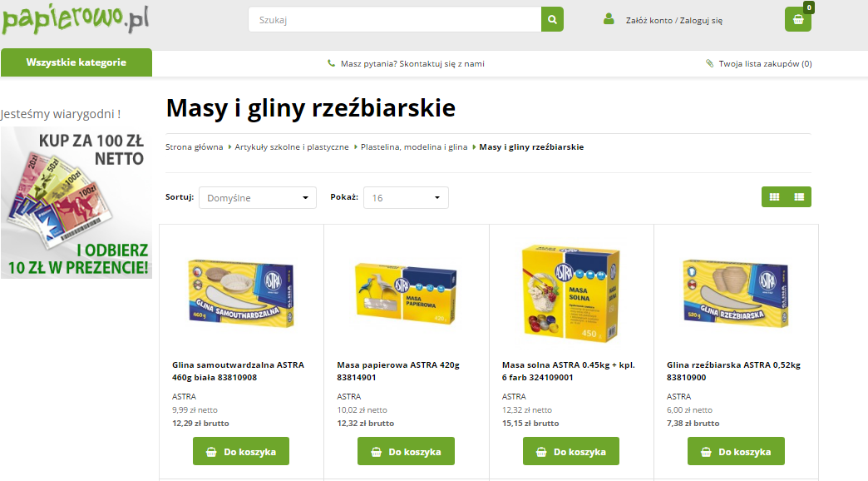Open the shopping cart basket icon
The width and height of the screenshot is (868, 481).
(797, 19)
